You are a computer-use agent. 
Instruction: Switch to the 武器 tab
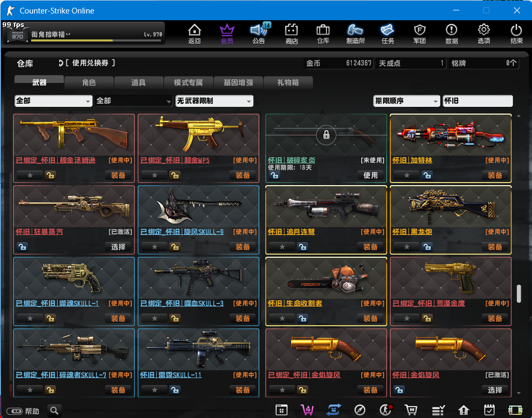pyautogui.click(x=39, y=82)
